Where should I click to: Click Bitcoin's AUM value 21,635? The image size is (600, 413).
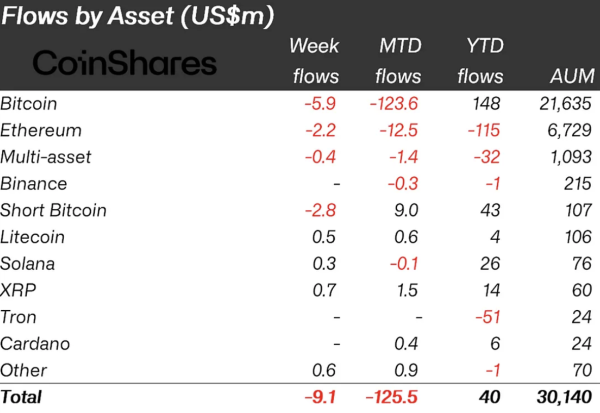pyautogui.click(x=564, y=103)
